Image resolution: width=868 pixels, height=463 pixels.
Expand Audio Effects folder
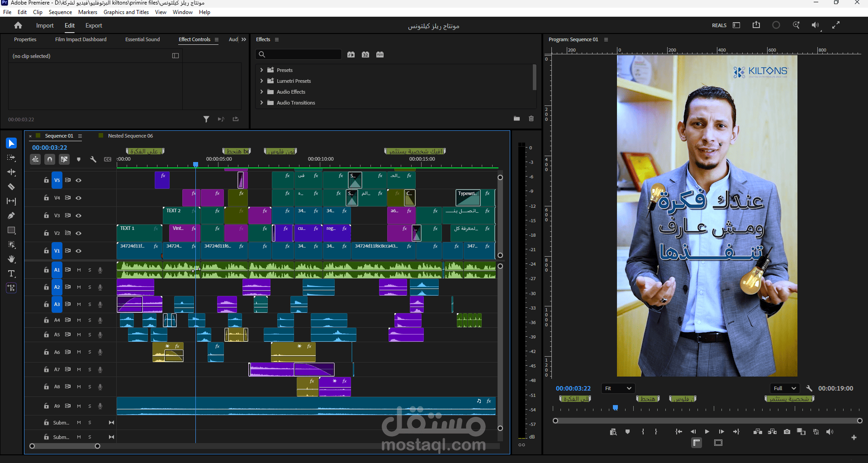pos(261,91)
